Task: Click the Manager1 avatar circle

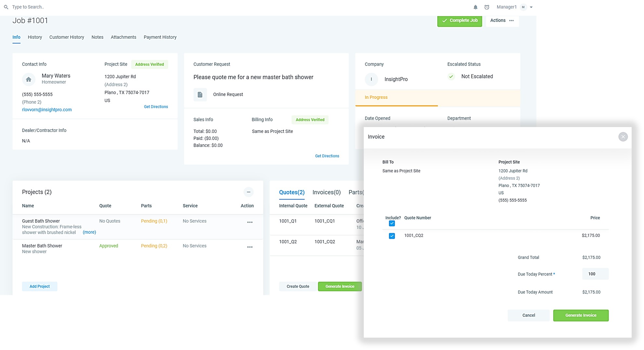Action: click(x=523, y=7)
